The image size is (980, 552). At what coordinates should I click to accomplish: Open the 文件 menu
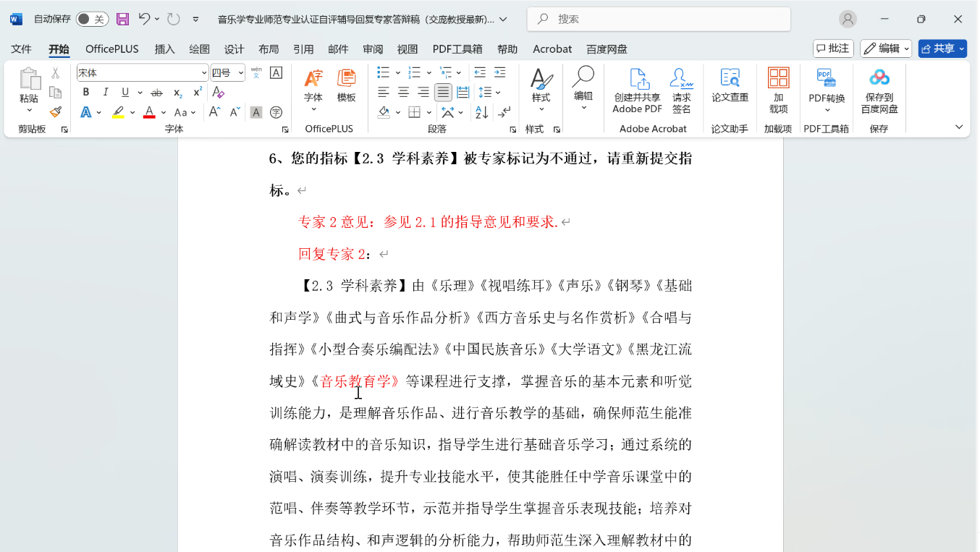(x=22, y=49)
